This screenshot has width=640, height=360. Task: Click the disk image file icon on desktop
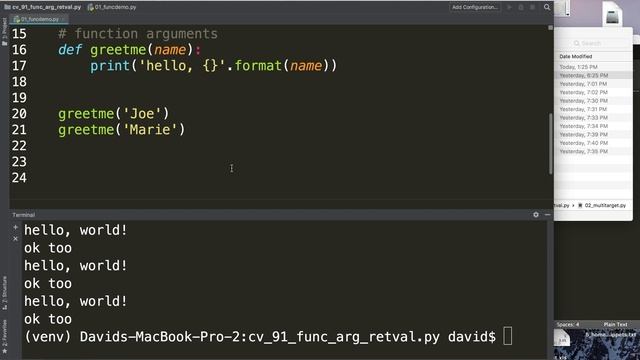tap(613, 15)
